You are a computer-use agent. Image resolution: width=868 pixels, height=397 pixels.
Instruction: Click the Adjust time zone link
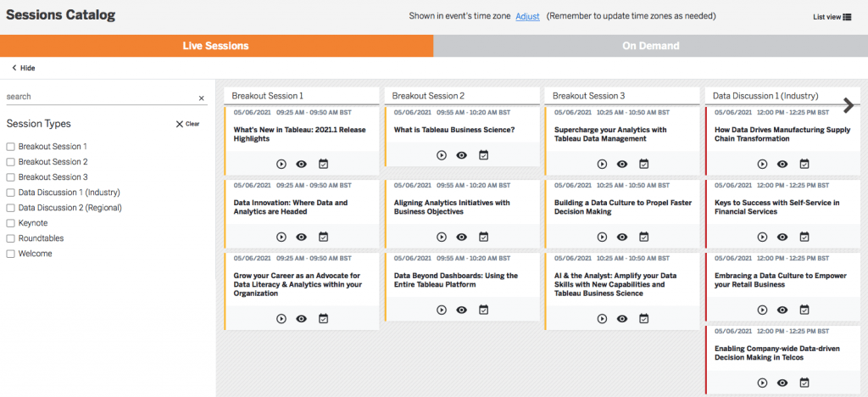point(527,16)
